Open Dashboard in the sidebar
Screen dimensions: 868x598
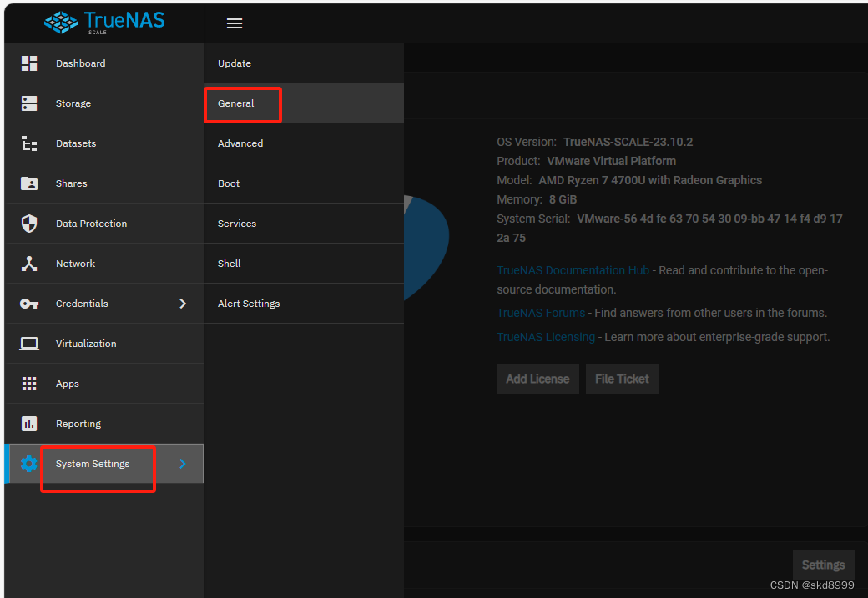click(104, 63)
